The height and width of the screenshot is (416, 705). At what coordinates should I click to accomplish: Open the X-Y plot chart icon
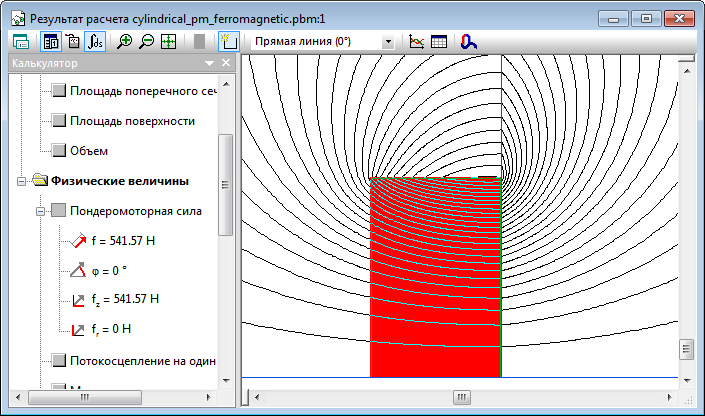point(417,42)
